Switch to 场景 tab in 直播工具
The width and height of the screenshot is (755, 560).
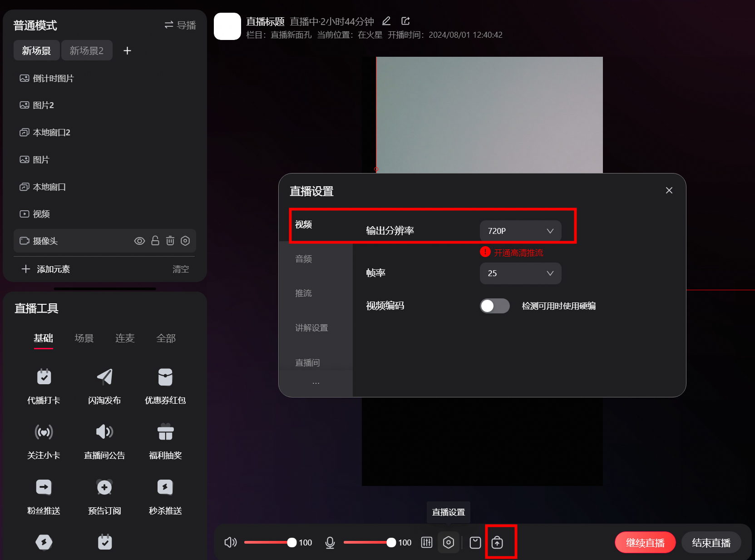(84, 338)
